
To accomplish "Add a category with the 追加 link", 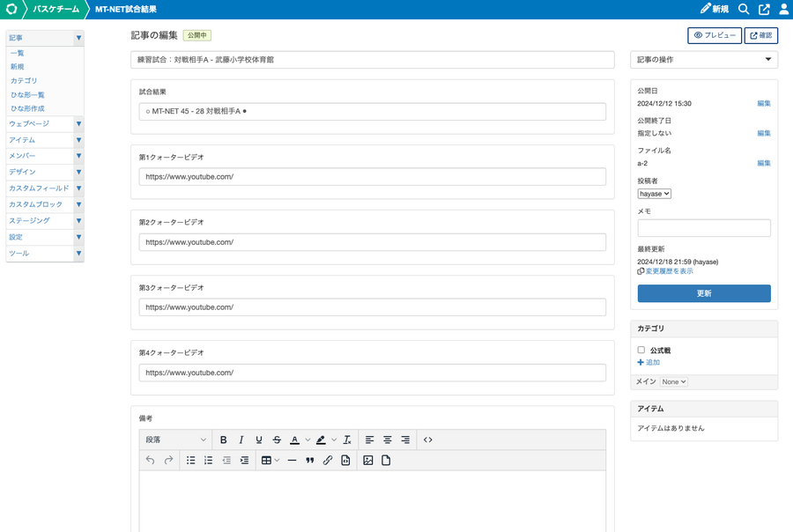I will 648,363.
